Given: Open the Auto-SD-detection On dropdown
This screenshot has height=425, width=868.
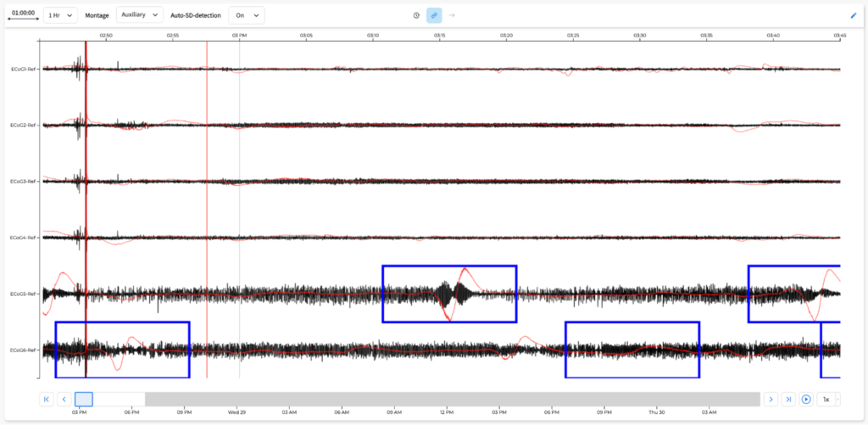Looking at the screenshot, I should [247, 15].
